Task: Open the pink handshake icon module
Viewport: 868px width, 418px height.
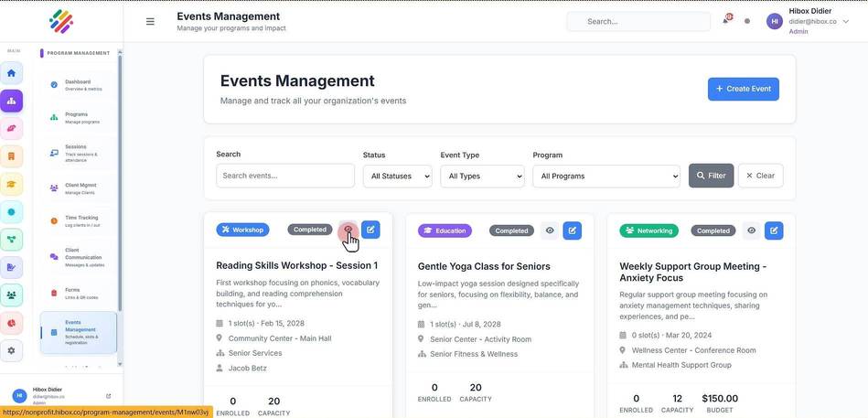Action: 11,128
